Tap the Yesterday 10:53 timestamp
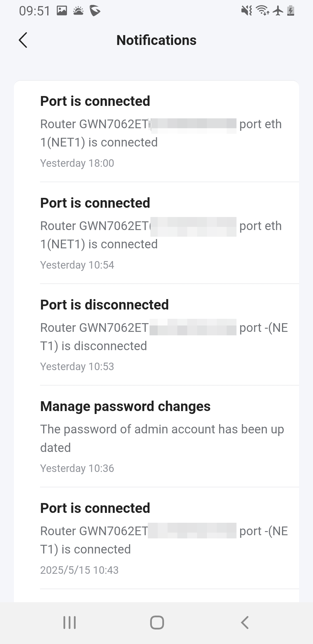This screenshot has width=313, height=644. [77, 366]
